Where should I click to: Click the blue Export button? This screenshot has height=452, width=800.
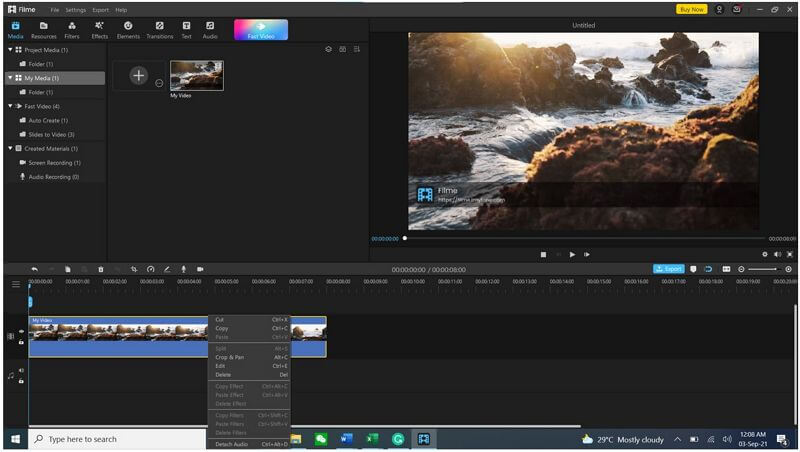tap(668, 269)
